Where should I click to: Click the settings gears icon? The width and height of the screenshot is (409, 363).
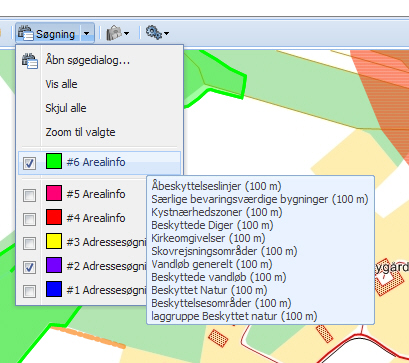click(153, 33)
